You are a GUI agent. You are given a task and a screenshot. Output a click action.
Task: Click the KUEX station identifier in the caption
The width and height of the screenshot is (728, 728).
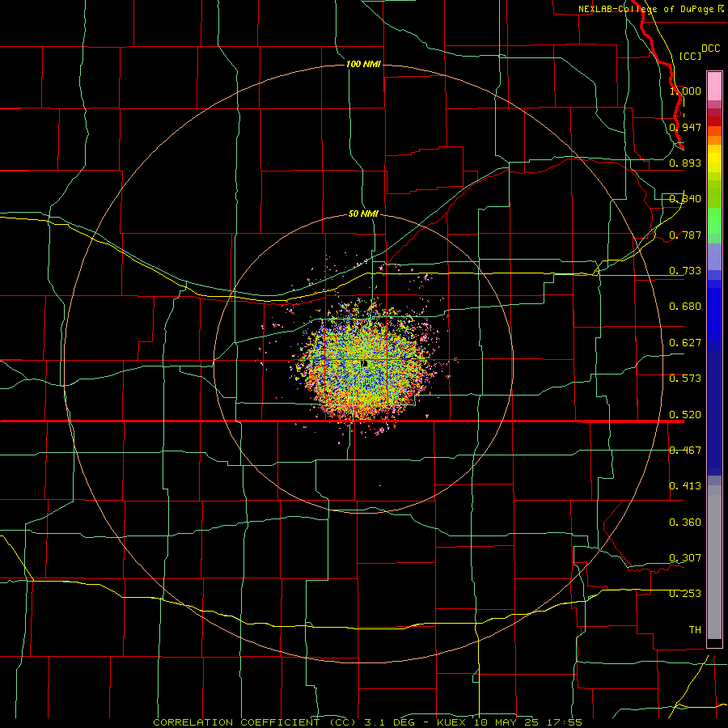click(x=453, y=722)
